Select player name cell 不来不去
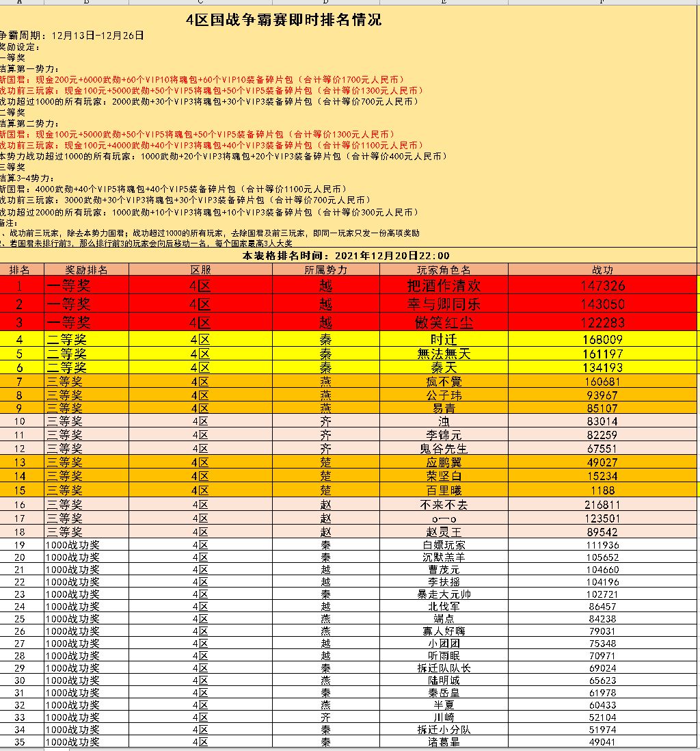The height and width of the screenshot is (751, 700). (444, 505)
